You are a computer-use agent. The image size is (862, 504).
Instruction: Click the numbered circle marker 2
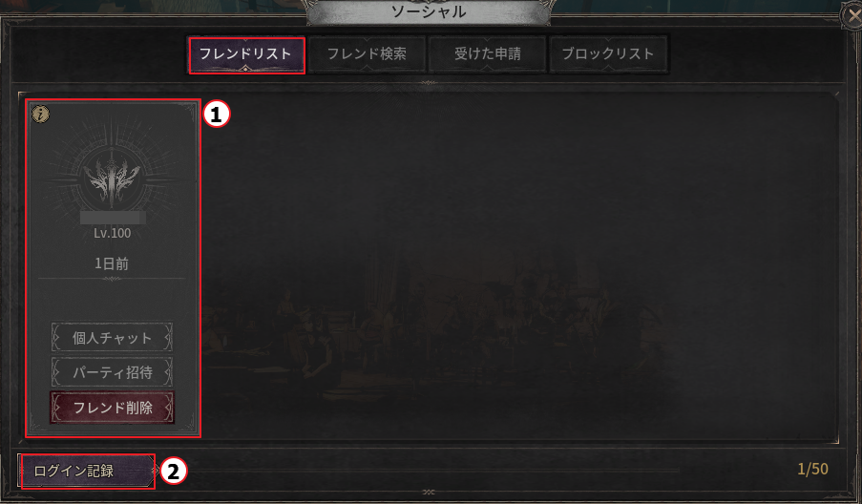(173, 472)
